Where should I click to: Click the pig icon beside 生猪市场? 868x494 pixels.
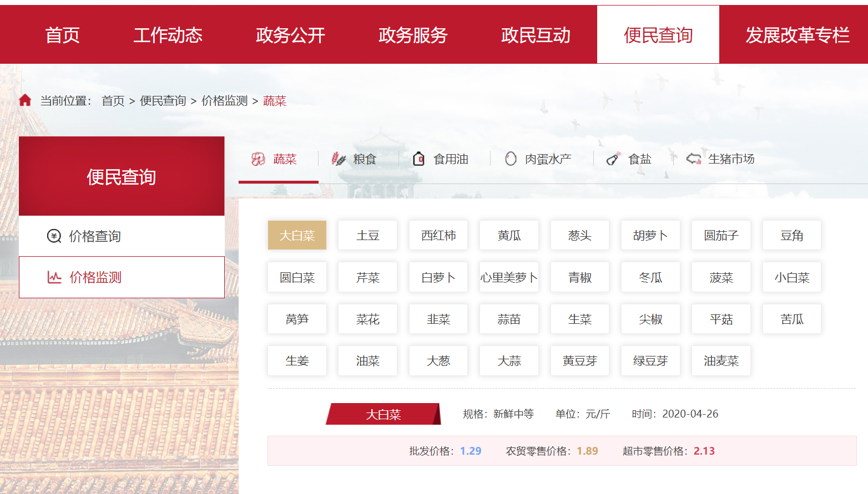[x=694, y=159]
